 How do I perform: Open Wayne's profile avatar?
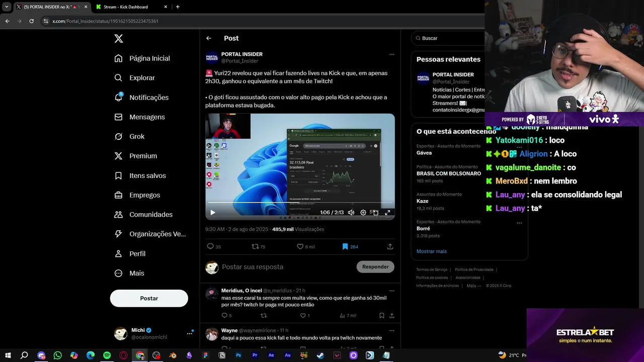(x=212, y=334)
